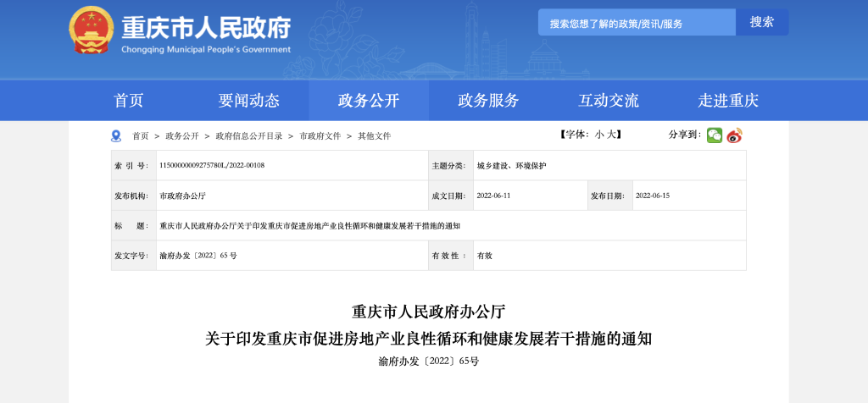Share the page via WeChat icon

coord(715,135)
